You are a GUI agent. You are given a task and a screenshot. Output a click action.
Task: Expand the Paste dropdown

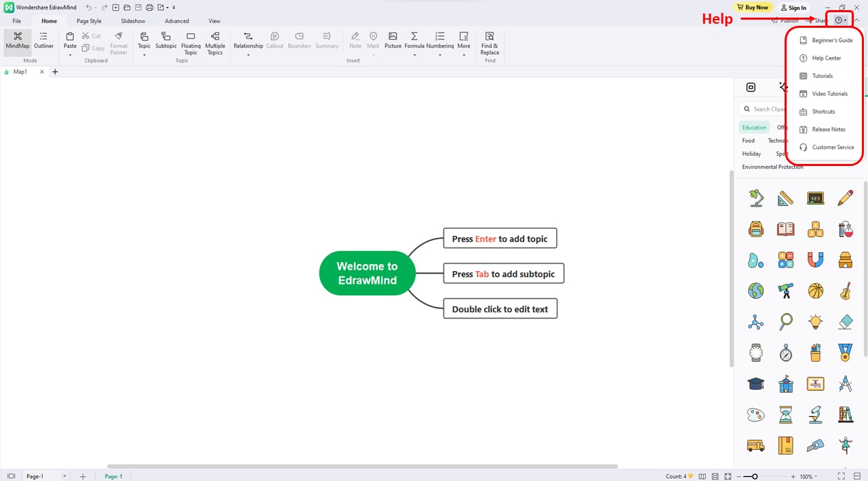click(70, 54)
